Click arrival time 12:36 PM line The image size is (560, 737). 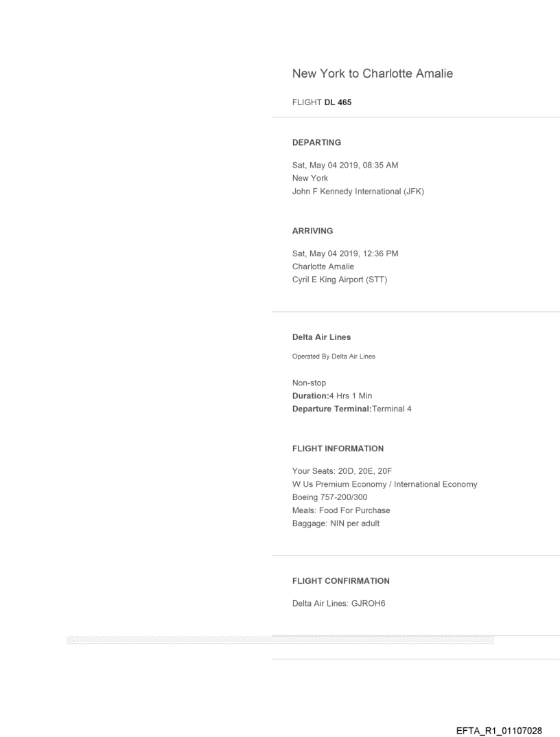345,253
